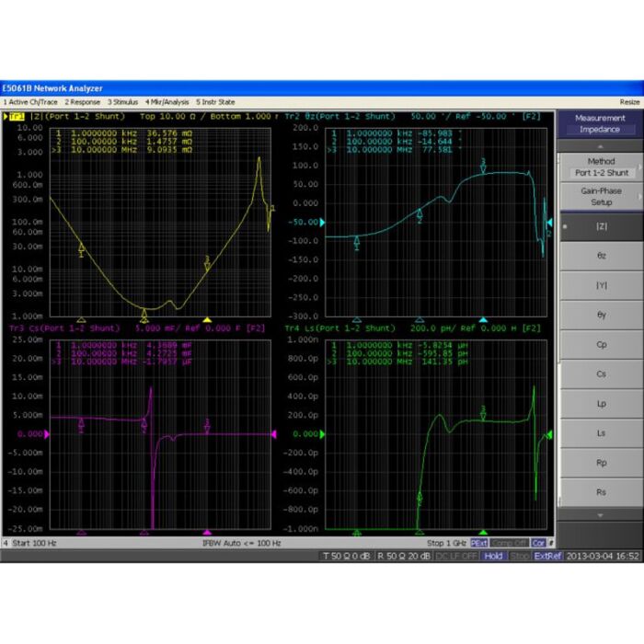Click marker 3 on the green Ls trace
644x644 pixels.
(483, 413)
